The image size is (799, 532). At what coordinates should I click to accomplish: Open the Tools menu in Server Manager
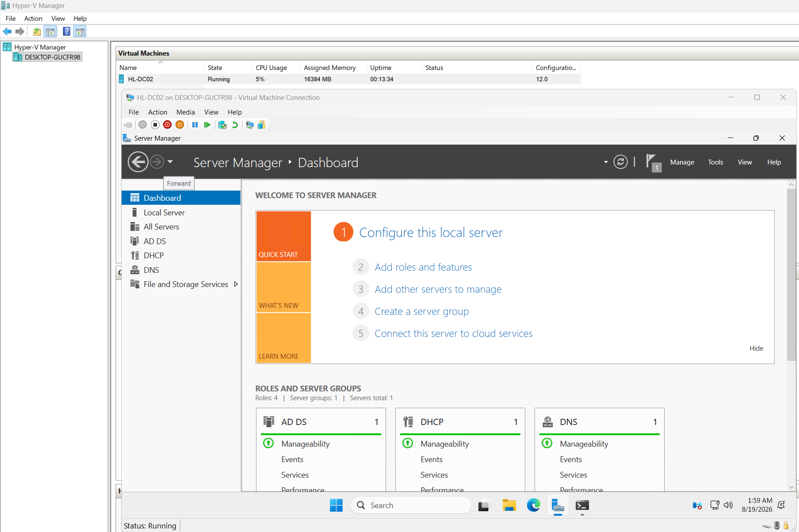click(x=715, y=162)
